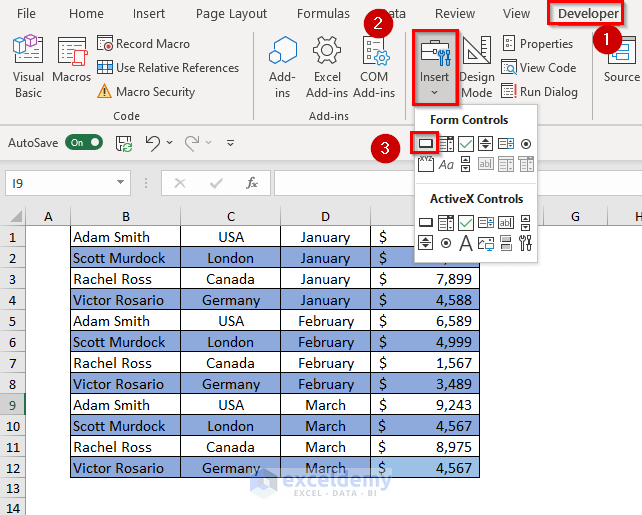This screenshot has height=515, width=642.
Task: Open ActiveX More Controls
Action: pos(526,243)
